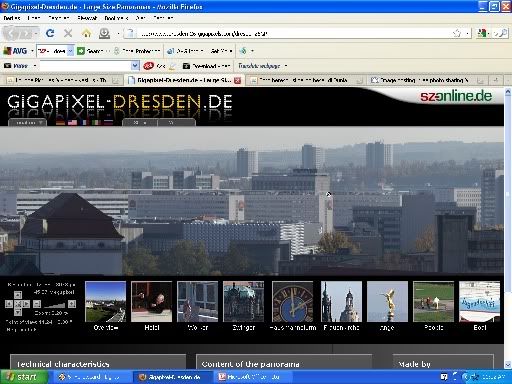Image resolution: width=512 pixels, height=384 pixels.
Task: Open the downloads toolbar icon
Action: point(104,33)
